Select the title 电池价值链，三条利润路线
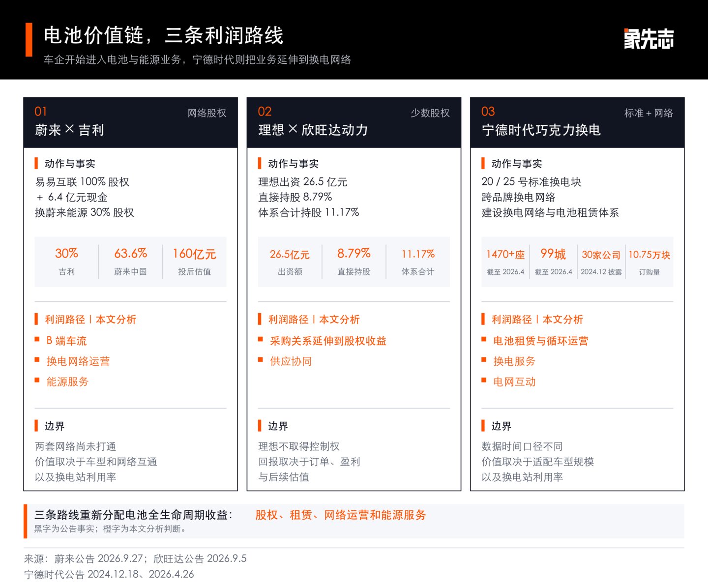 pos(163,35)
